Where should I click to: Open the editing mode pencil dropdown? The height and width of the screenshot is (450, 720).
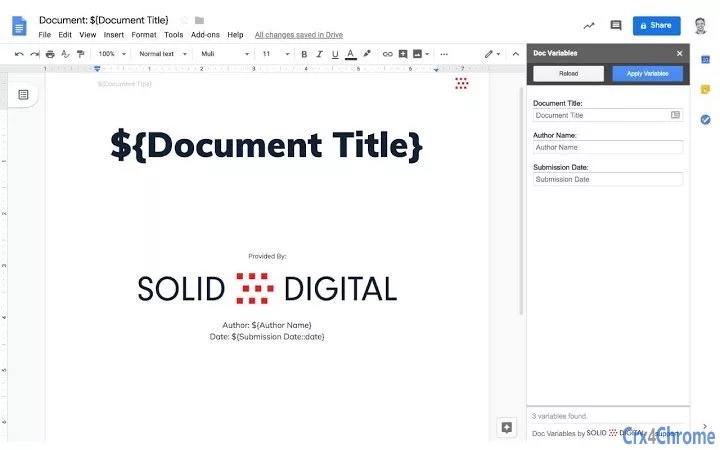coord(492,54)
